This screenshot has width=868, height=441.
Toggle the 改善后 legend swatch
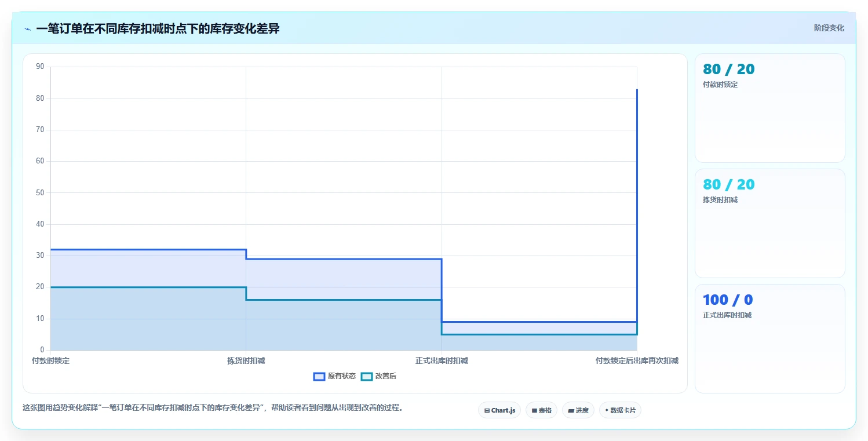(367, 377)
